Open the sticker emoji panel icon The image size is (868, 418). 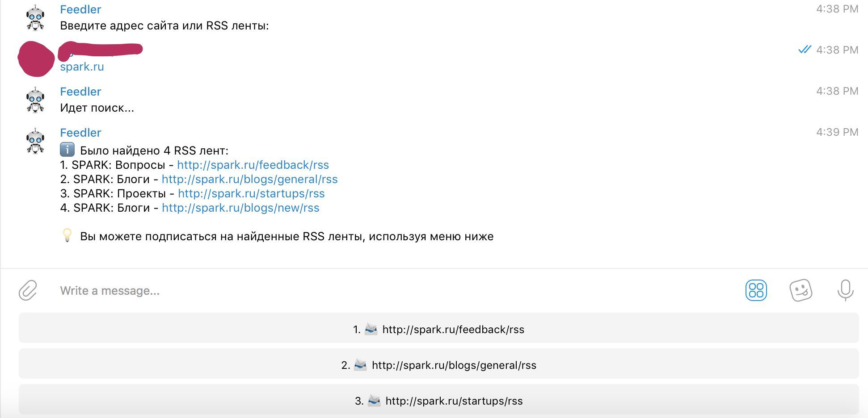801,290
